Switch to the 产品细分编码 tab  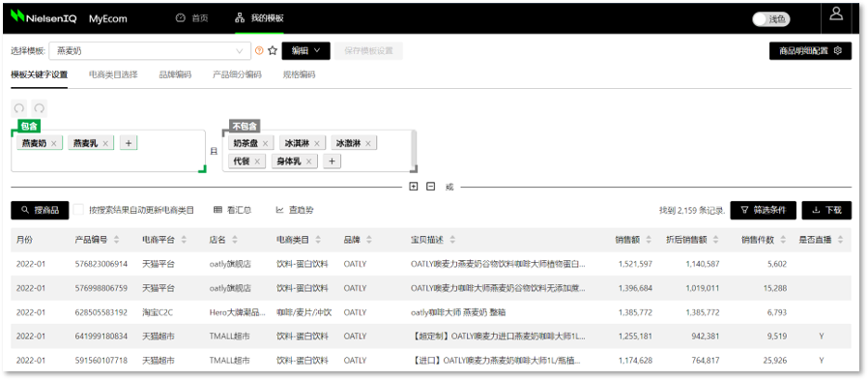237,74
